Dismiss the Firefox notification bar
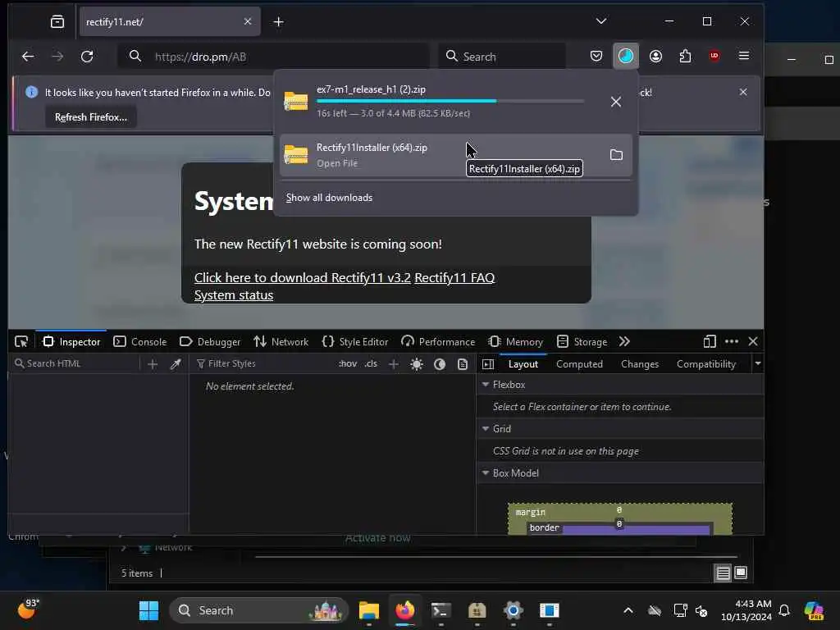Viewport: 840px width, 630px height. (743, 92)
